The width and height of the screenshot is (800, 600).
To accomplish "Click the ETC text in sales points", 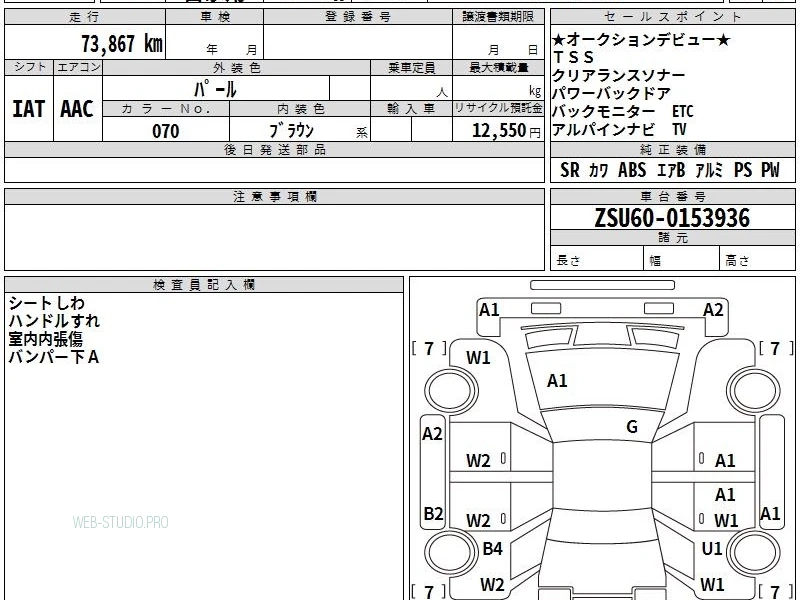I will pos(683,111).
